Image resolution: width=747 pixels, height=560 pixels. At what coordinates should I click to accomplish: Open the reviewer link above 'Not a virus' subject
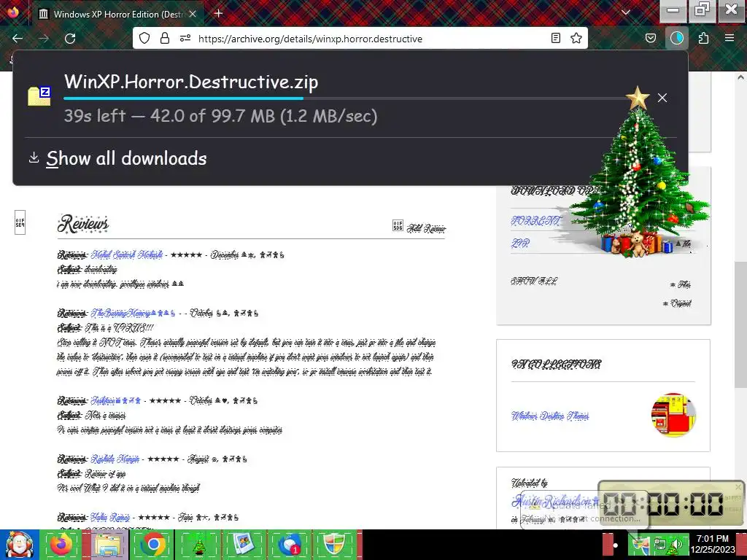click(x=116, y=401)
